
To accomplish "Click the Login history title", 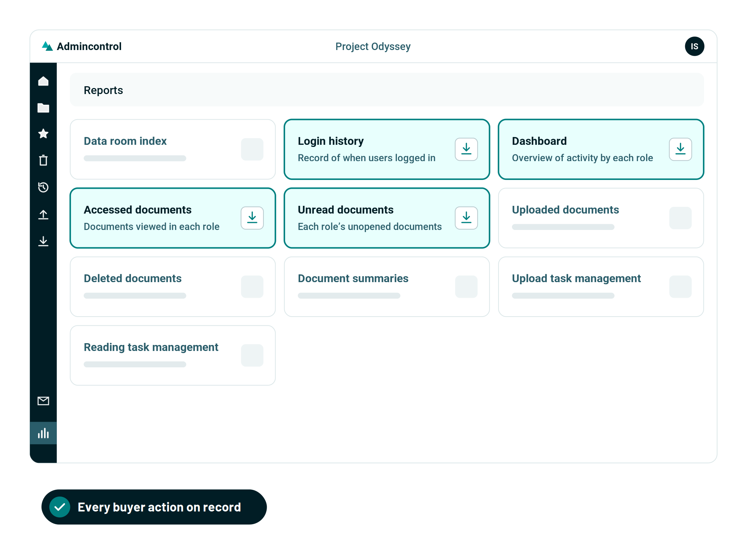I will 331,141.
